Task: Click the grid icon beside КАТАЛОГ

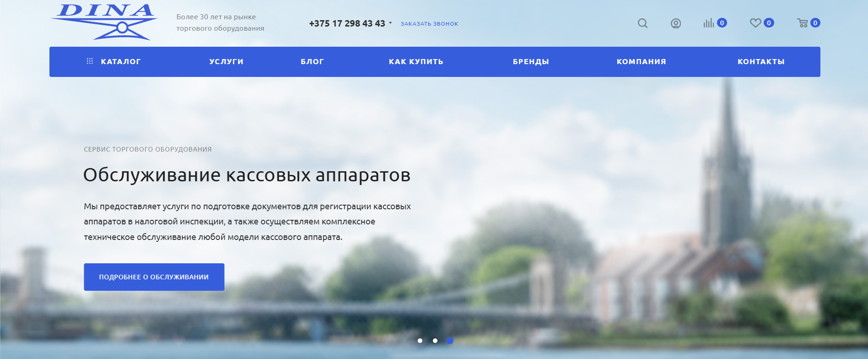Action: [90, 61]
